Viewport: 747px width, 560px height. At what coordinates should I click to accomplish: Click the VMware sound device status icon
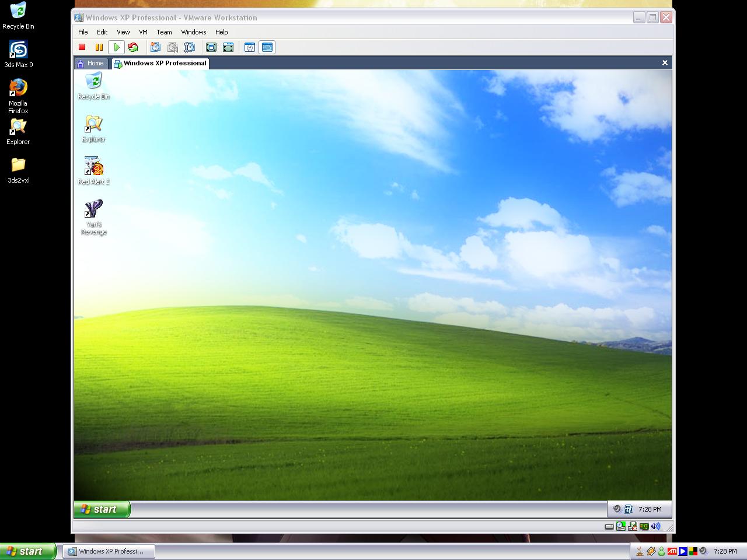pos(655,526)
